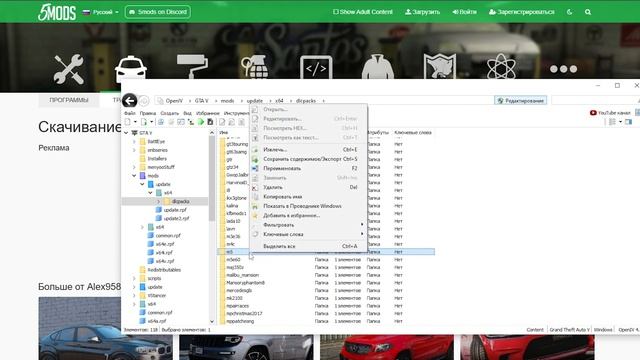Click the first new-file toolbar icon in OpenIV
Image resolution: width=640 pixels, height=360 pixels.
click(x=128, y=122)
